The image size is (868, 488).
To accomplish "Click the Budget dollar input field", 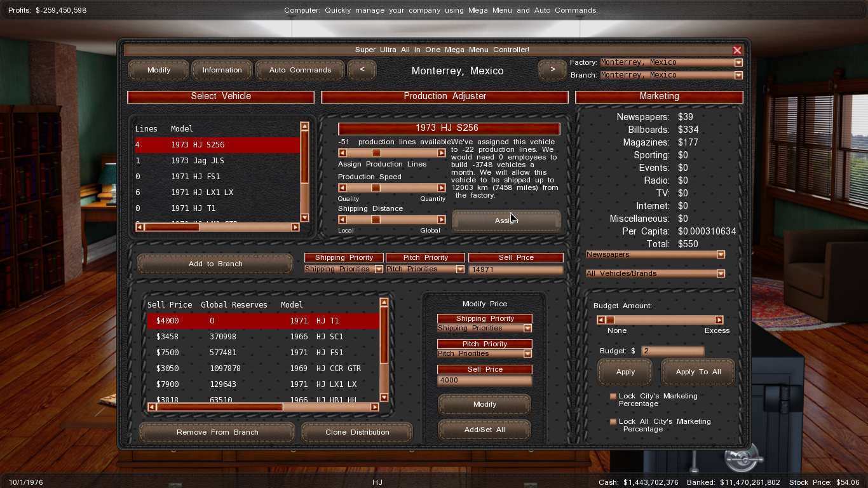I will tap(672, 351).
